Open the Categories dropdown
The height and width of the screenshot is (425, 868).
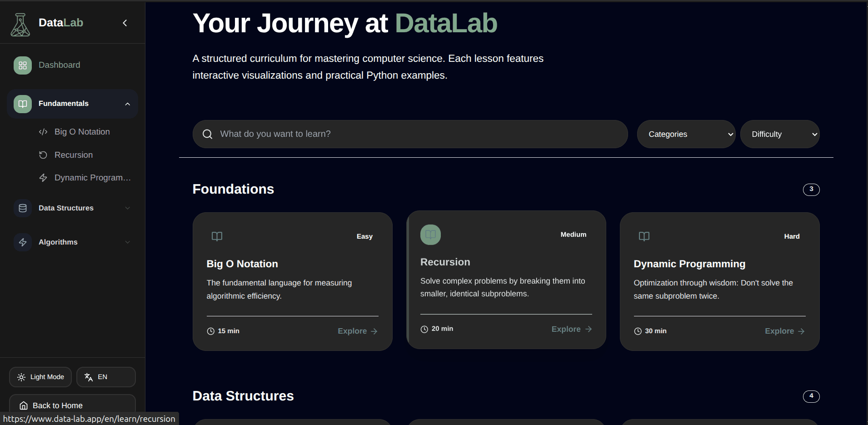pos(686,134)
